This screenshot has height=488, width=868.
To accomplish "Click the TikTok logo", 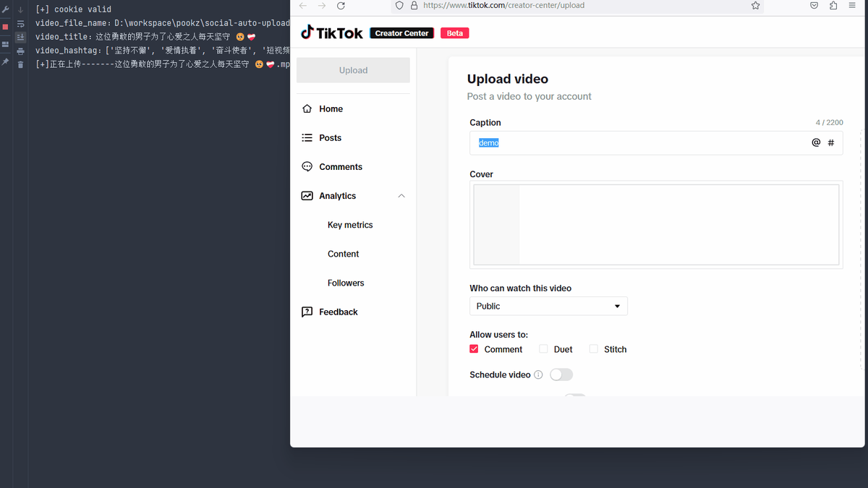I will point(332,33).
